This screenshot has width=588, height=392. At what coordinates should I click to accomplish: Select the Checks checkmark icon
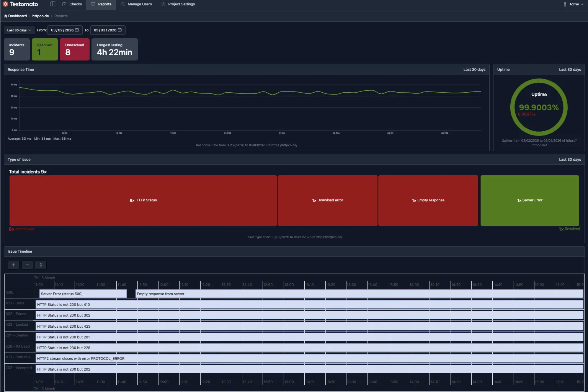[64, 4]
